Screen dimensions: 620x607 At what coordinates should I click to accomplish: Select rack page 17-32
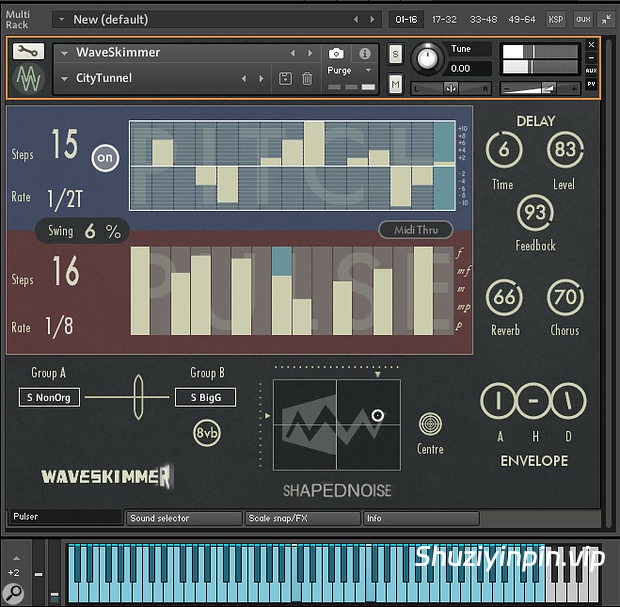[444, 19]
